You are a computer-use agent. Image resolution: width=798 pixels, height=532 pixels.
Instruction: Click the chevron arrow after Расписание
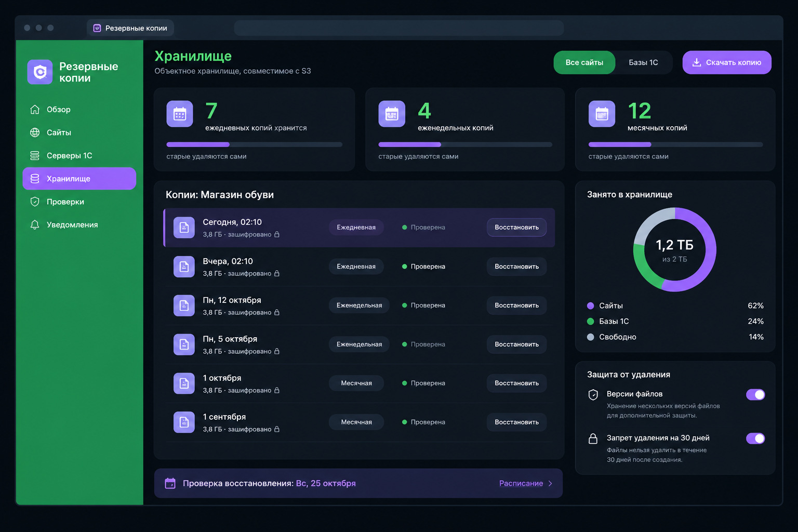pos(551,483)
